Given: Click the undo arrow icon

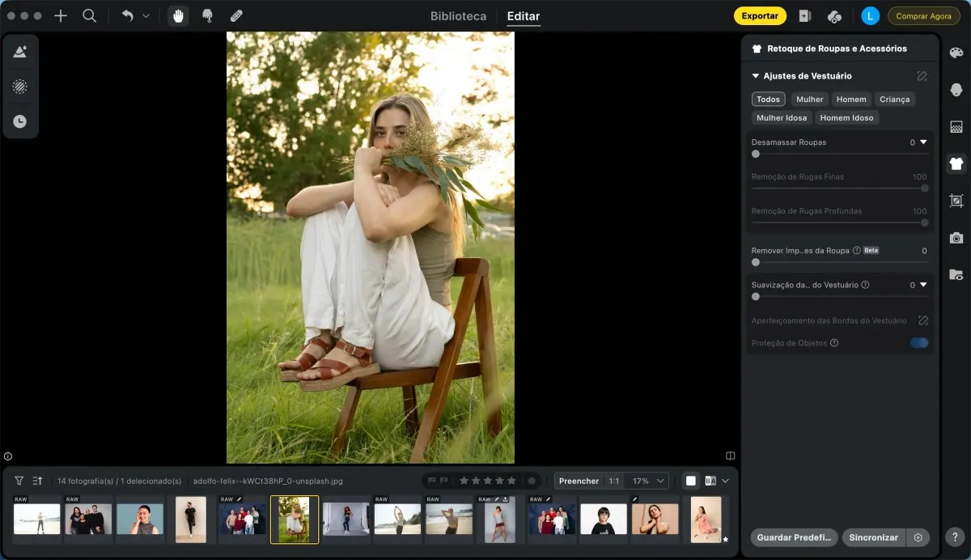Looking at the screenshot, I should 127,15.
